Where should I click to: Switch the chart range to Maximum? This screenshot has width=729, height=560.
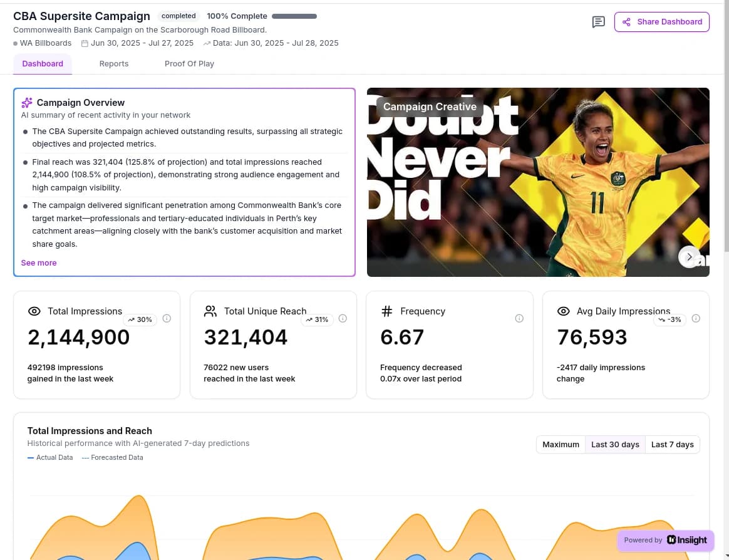[561, 444]
